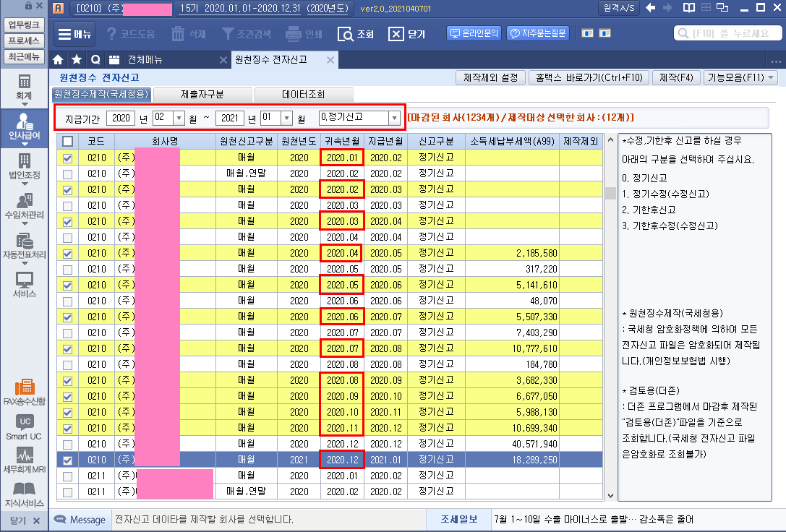Click the 조회 search toolbar button
786x532 pixels.
point(356,34)
